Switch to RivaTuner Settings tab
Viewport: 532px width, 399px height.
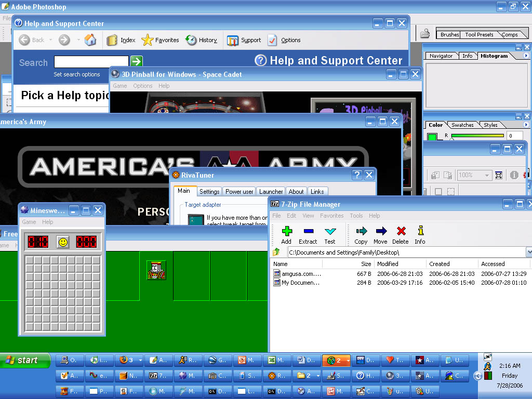click(x=209, y=192)
